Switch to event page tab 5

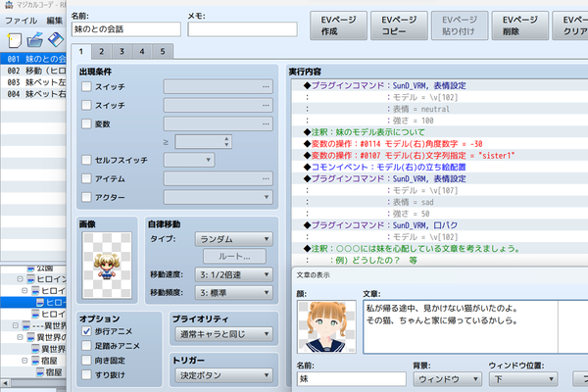tap(163, 51)
